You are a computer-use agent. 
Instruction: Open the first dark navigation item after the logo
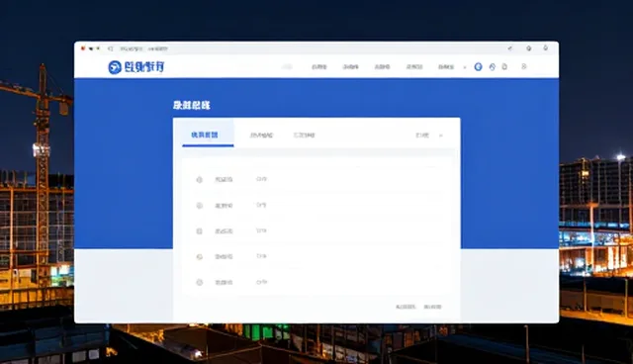point(318,67)
